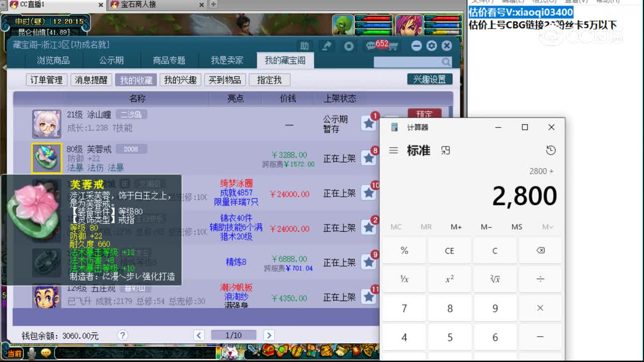Click the CE key in Calculator
The image size is (644, 362).
pos(449,250)
